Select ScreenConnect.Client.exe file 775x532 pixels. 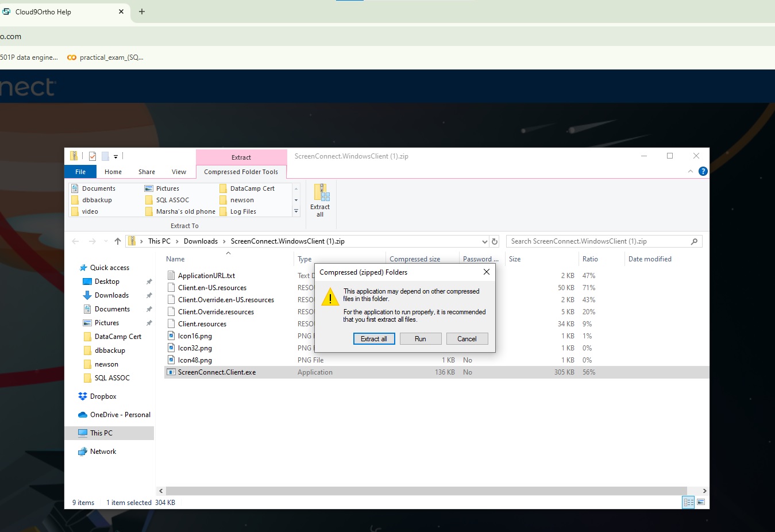click(217, 372)
